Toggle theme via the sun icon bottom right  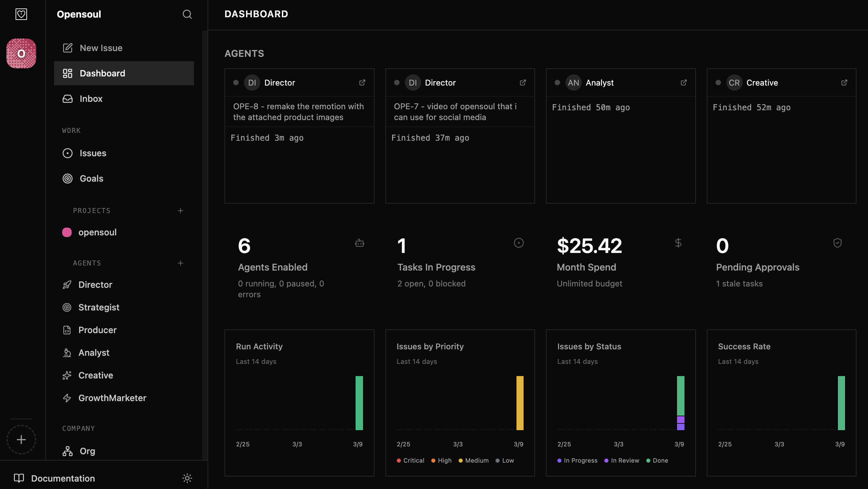[x=187, y=478]
